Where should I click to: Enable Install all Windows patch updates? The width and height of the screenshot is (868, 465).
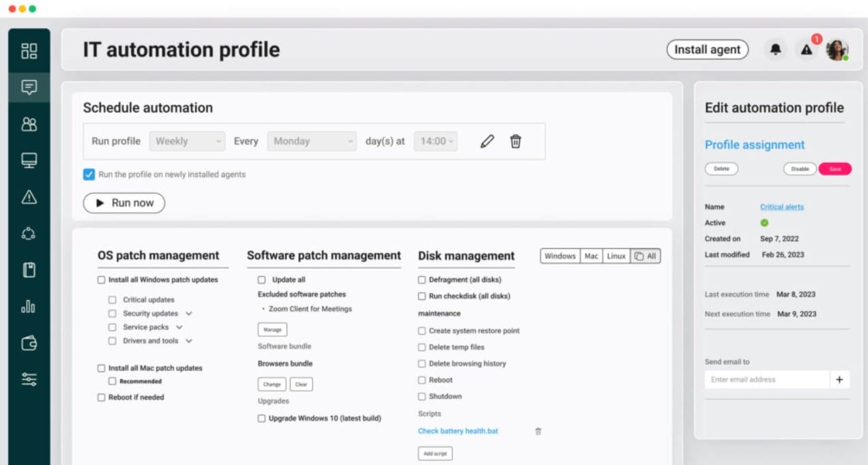tap(101, 280)
